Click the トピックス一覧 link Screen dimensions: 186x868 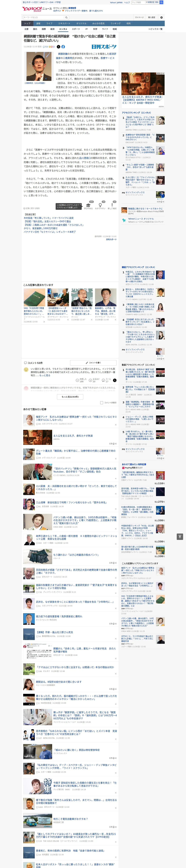(x=155, y=29)
